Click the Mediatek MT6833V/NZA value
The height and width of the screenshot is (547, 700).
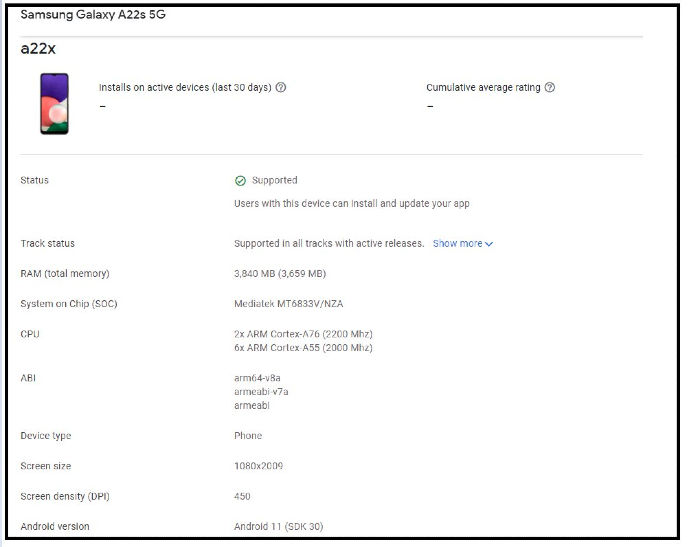pyautogui.click(x=288, y=304)
